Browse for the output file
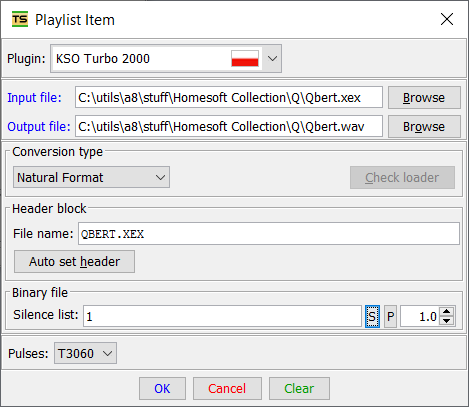 pos(424,127)
